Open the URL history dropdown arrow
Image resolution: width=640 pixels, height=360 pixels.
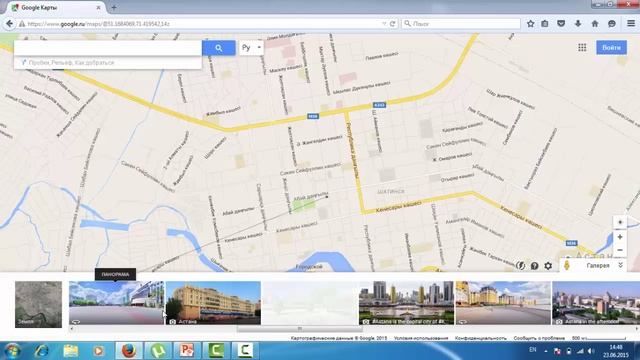(x=384, y=24)
